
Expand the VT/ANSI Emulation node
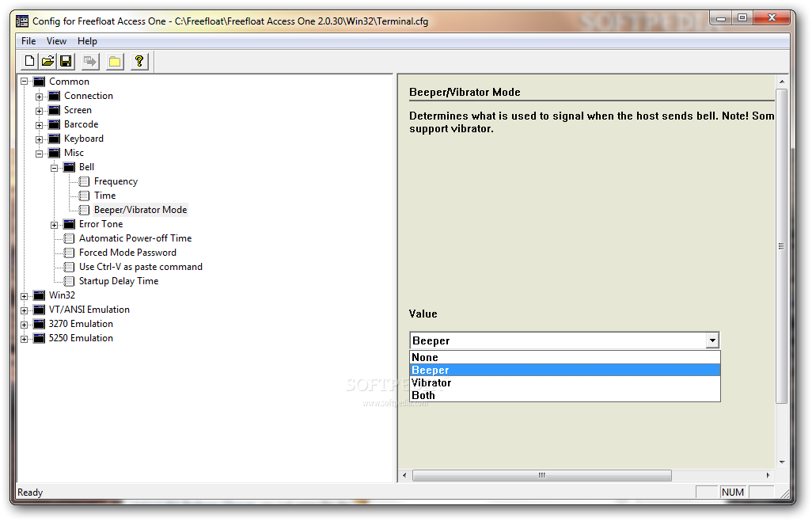(x=24, y=310)
